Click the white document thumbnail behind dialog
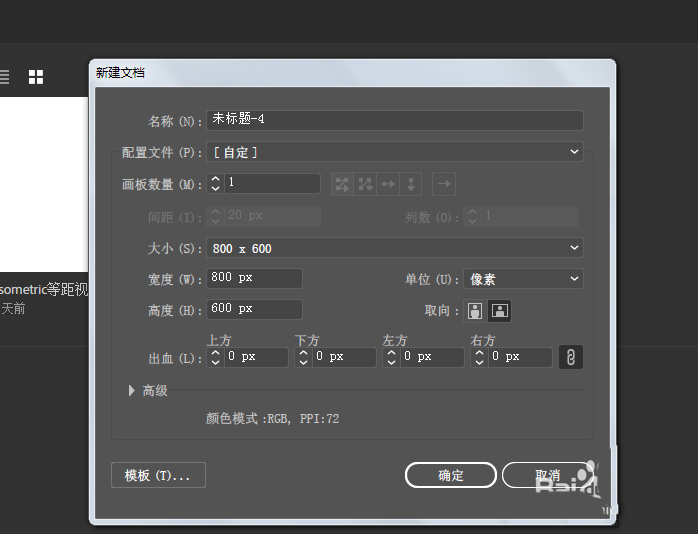Image resolution: width=698 pixels, height=534 pixels. coord(44,184)
